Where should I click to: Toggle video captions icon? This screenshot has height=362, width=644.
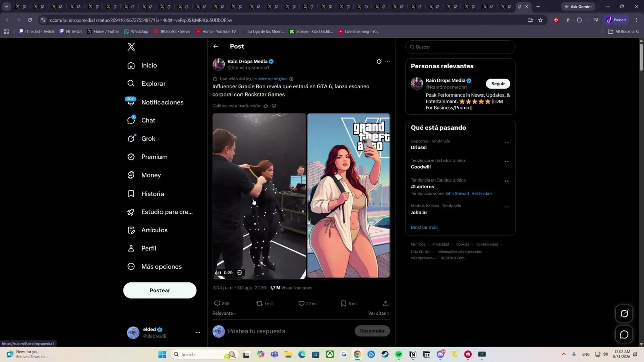coord(240,273)
